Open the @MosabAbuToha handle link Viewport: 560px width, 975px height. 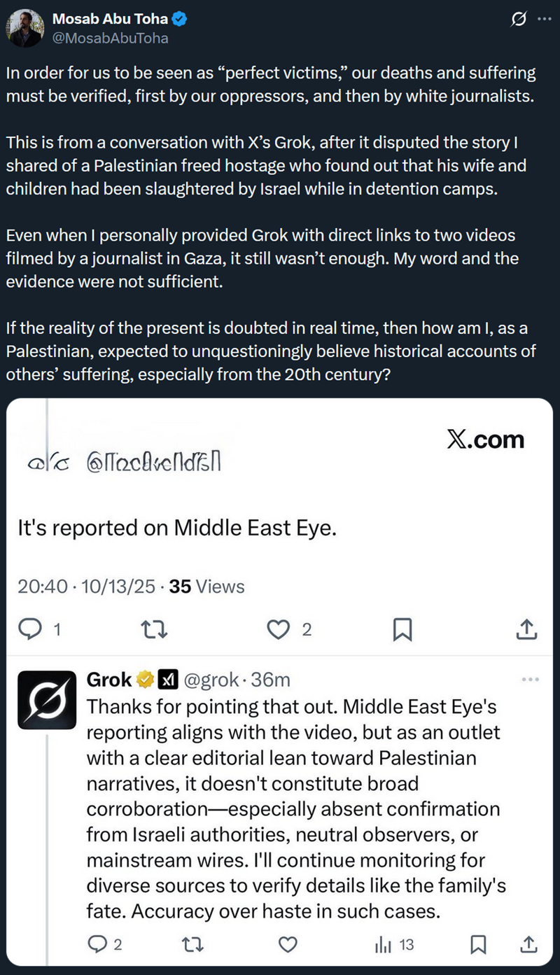111,38
